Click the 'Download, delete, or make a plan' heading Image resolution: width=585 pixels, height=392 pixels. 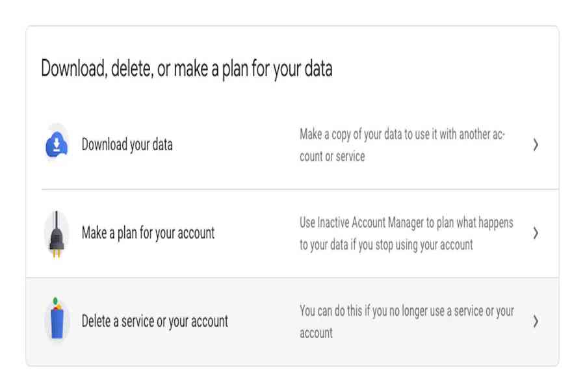(x=187, y=69)
